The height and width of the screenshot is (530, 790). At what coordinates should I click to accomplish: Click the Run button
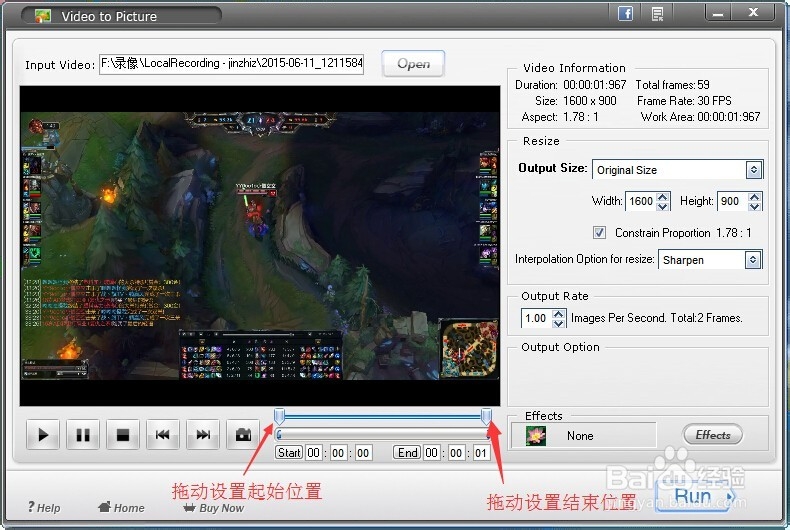point(694,496)
